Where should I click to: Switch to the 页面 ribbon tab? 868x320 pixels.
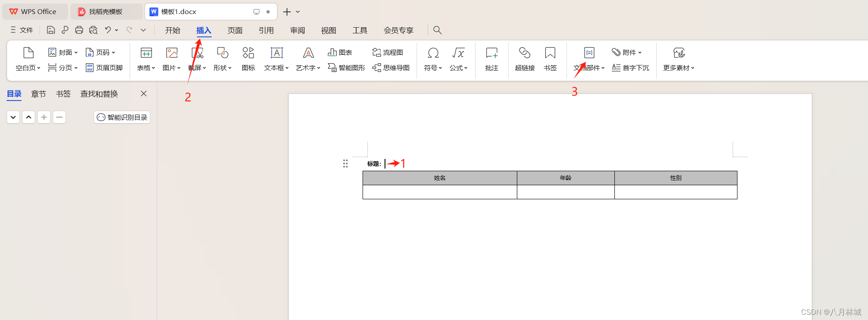pyautogui.click(x=235, y=30)
